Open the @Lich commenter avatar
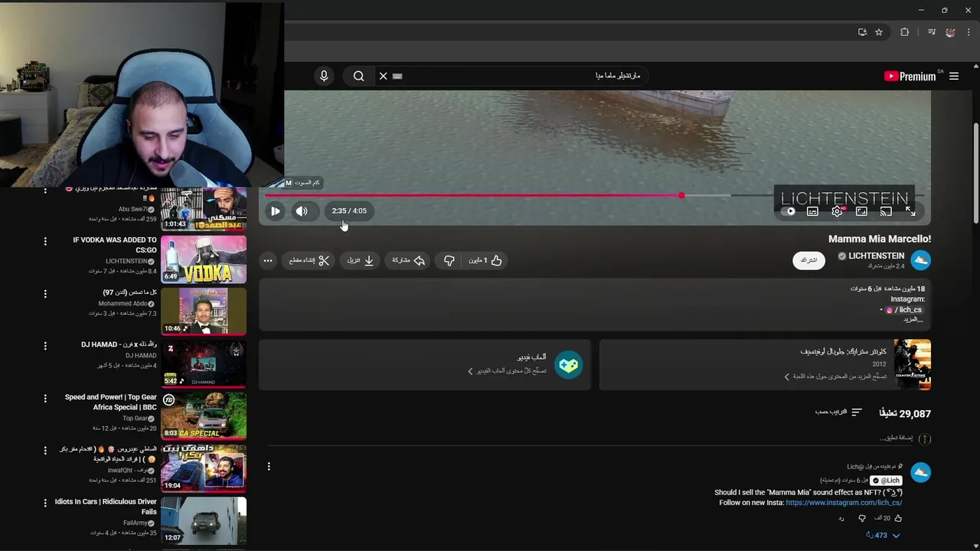Viewport: 980px width, 551px height. coord(920,473)
